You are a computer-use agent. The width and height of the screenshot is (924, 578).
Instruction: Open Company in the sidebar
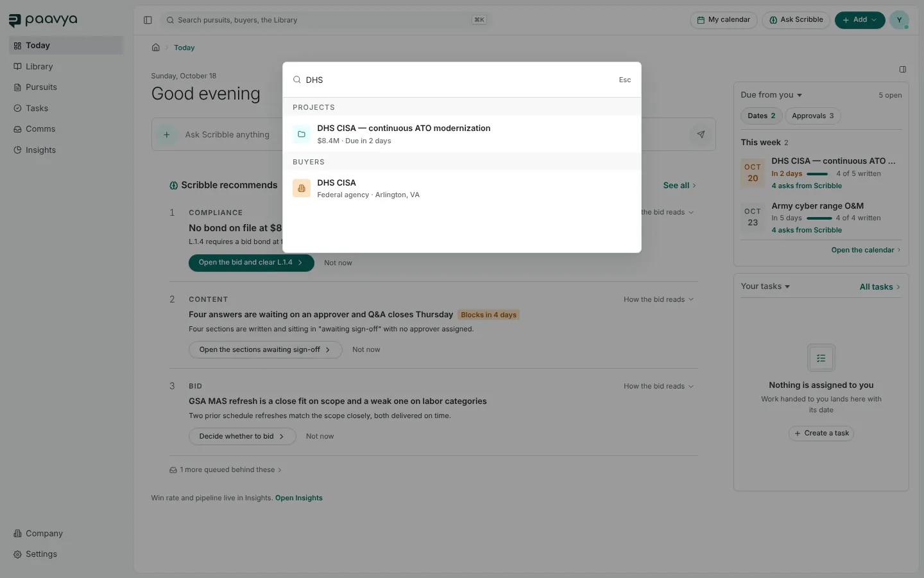tap(66, 534)
